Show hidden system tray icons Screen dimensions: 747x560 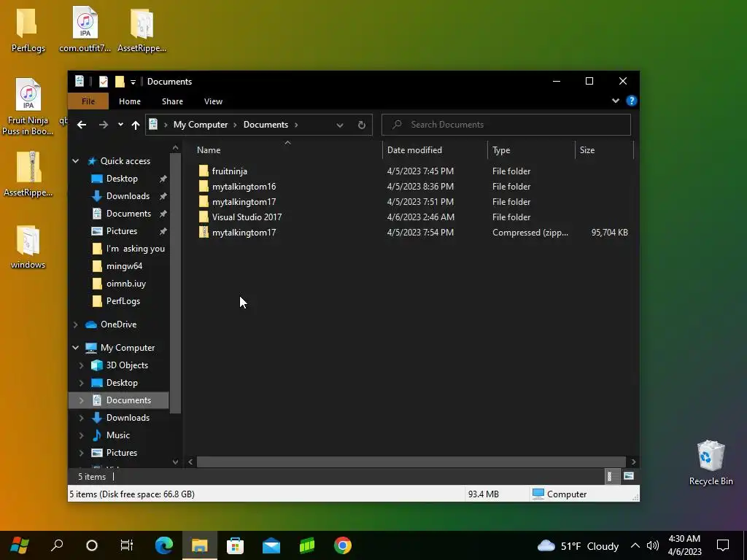[x=635, y=545]
